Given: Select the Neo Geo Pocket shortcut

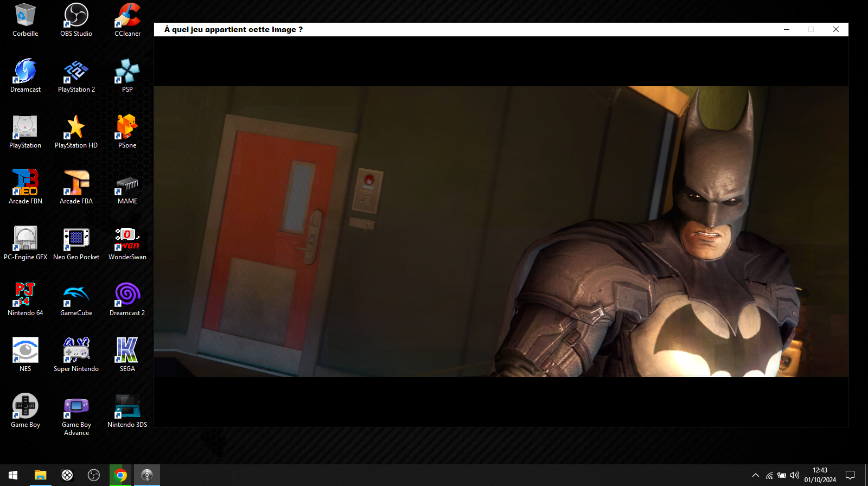Looking at the screenshot, I should (76, 244).
